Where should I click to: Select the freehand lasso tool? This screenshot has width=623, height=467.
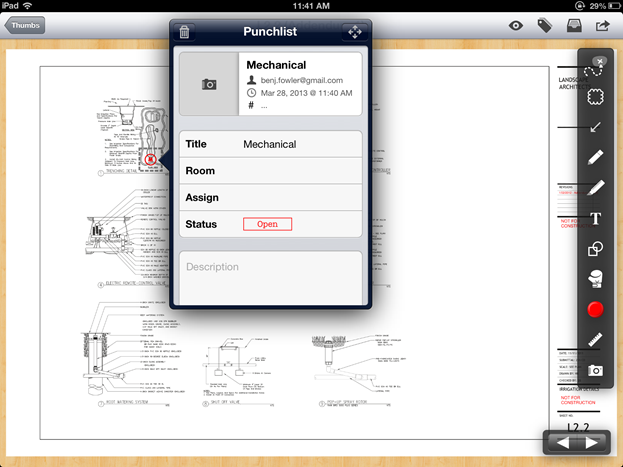click(594, 72)
